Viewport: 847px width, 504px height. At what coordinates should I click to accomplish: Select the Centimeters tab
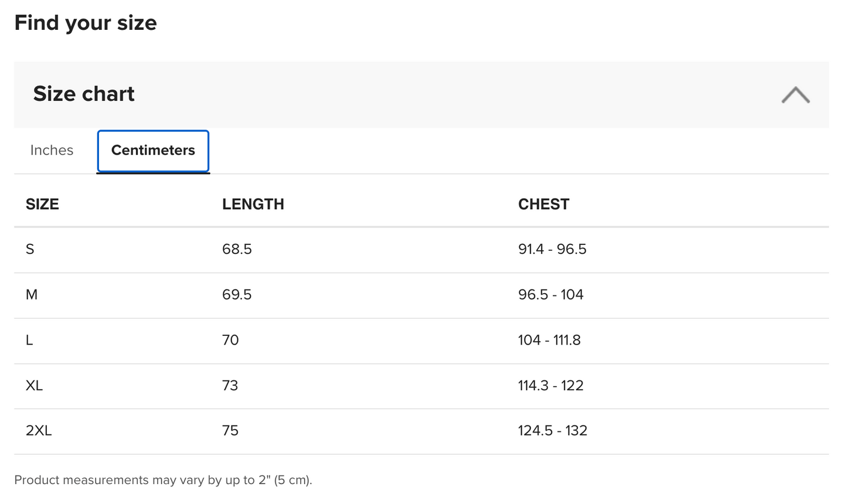tap(153, 151)
